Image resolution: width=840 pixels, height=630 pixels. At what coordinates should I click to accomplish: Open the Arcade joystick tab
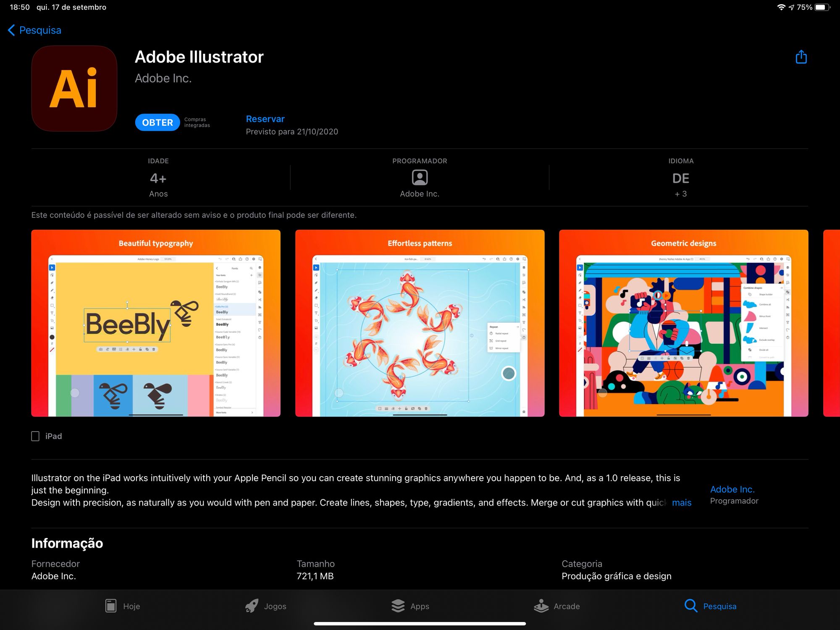tap(541, 606)
